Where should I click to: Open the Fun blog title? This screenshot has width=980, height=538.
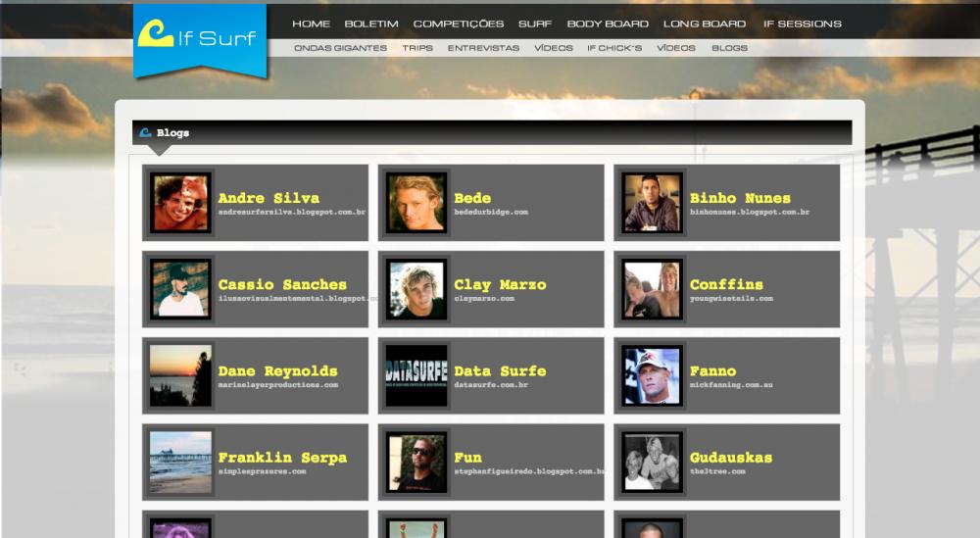467,458
